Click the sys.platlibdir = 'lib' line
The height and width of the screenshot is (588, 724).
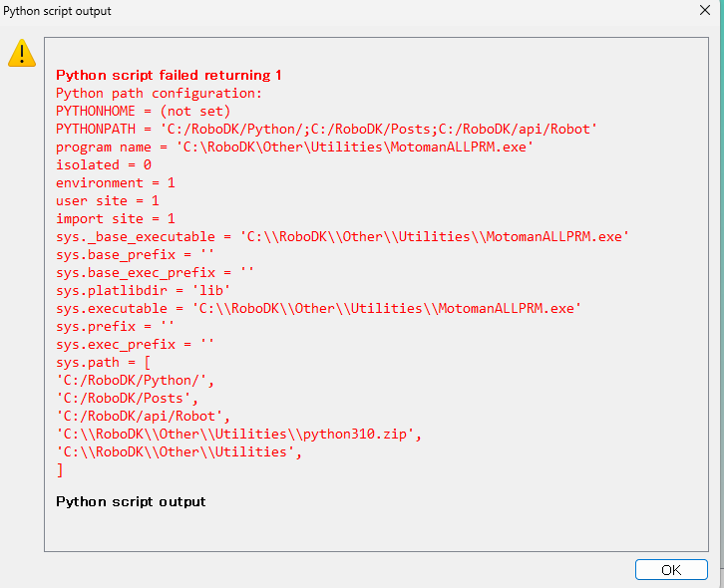pyautogui.click(x=144, y=290)
